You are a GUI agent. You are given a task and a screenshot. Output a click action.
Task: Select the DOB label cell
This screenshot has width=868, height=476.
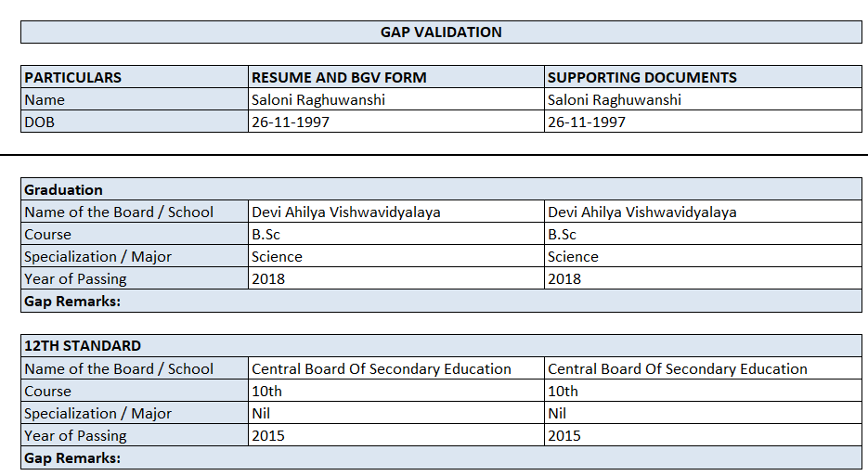[x=40, y=122]
